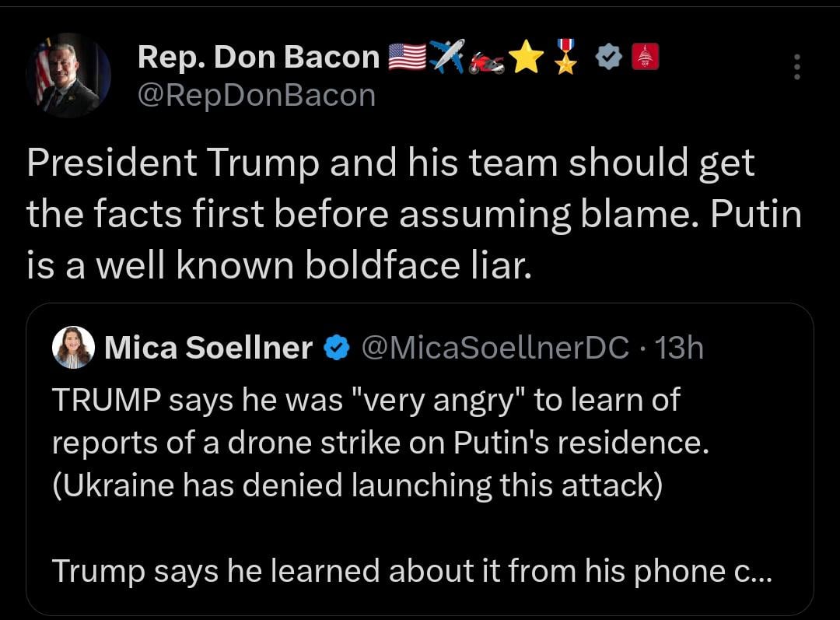Open the three-dot more options menu
This screenshot has height=620, width=840.
coord(796,68)
